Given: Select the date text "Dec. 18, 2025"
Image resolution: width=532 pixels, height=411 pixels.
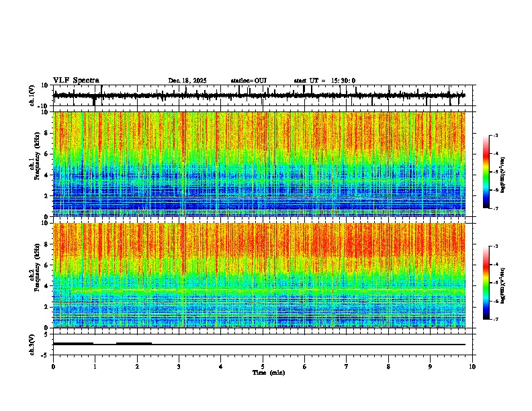Looking at the screenshot, I should click(x=187, y=81).
